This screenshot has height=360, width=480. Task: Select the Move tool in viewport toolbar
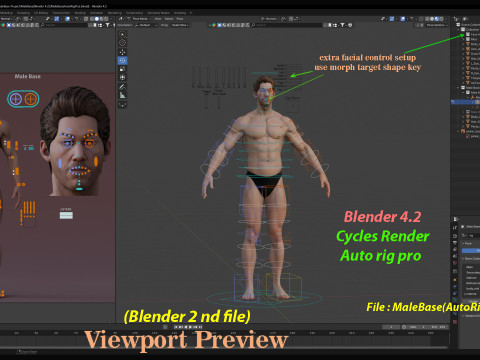[x=123, y=52]
